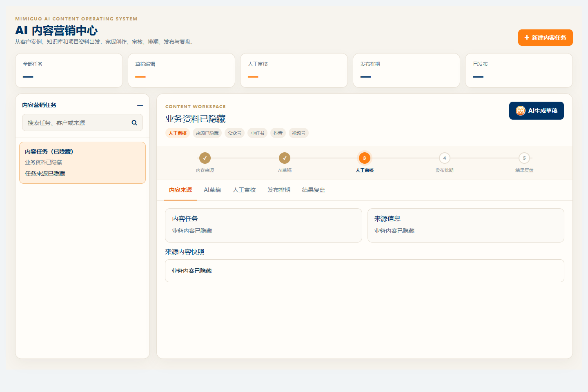588x392 pixels.
Task: Open the 发布排期 tab
Action: [x=279, y=190]
